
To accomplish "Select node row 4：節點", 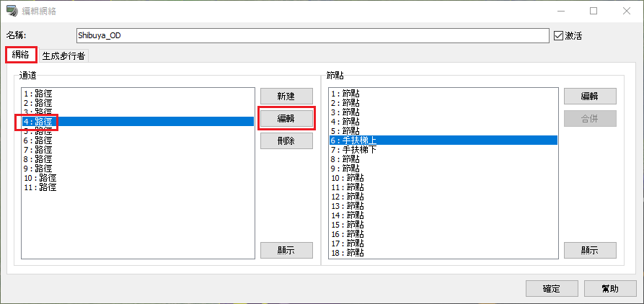I will [x=444, y=122].
